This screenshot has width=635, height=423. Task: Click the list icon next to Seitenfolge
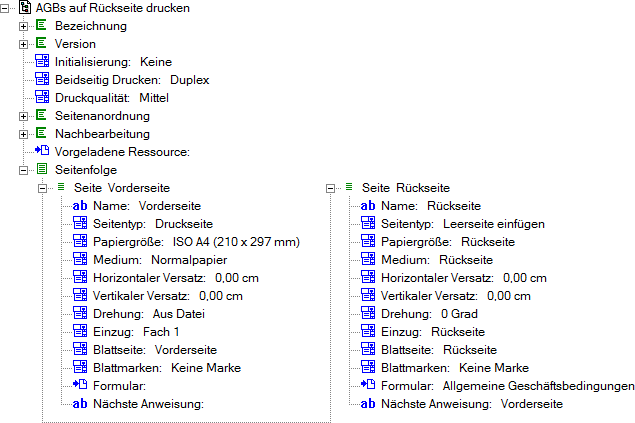click(41, 170)
